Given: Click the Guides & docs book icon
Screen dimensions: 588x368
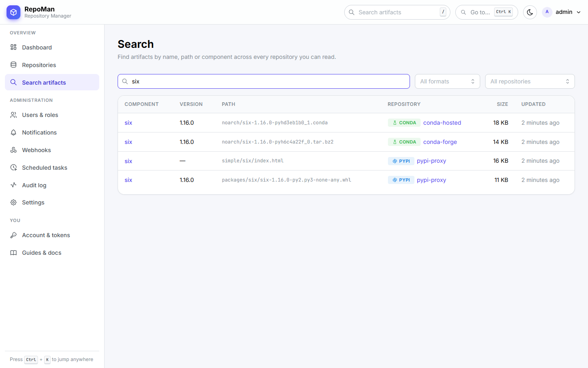Looking at the screenshot, I should (x=13, y=253).
